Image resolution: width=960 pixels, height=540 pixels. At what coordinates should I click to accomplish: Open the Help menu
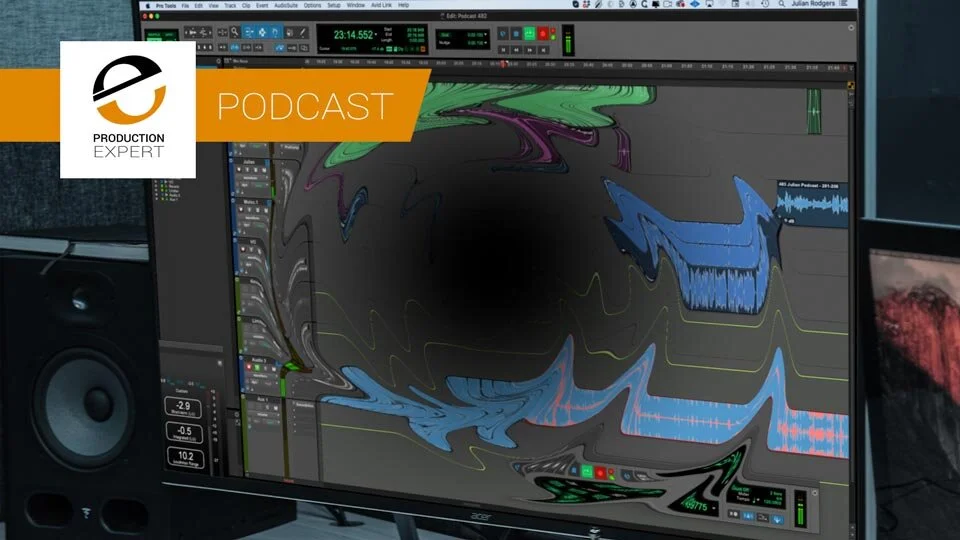pyautogui.click(x=403, y=6)
